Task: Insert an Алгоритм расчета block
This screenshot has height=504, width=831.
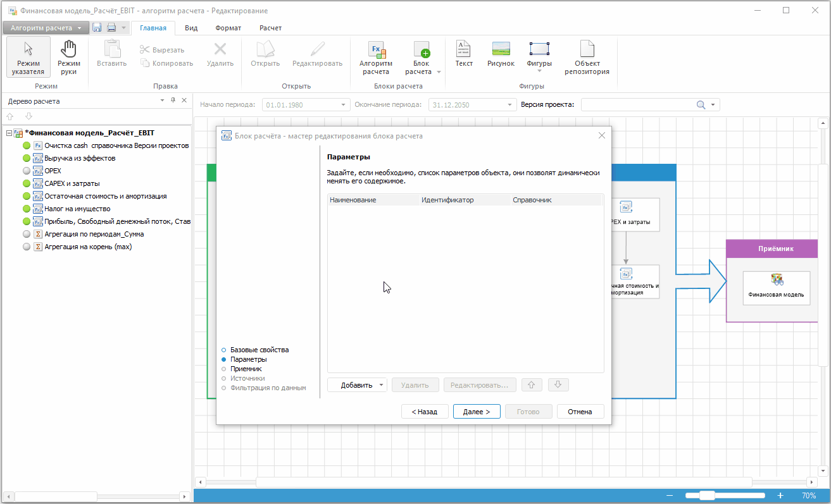Action: pyautogui.click(x=375, y=57)
